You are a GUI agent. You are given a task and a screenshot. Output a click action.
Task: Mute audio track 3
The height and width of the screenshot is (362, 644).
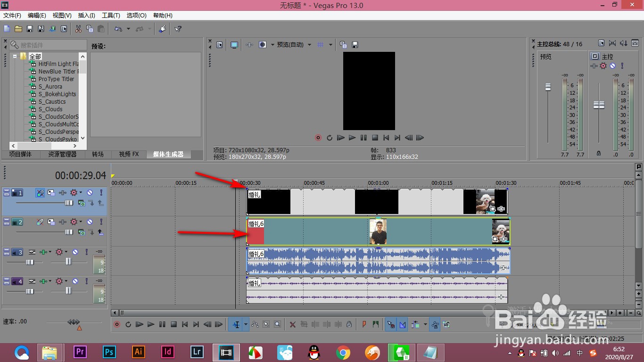pos(75,252)
